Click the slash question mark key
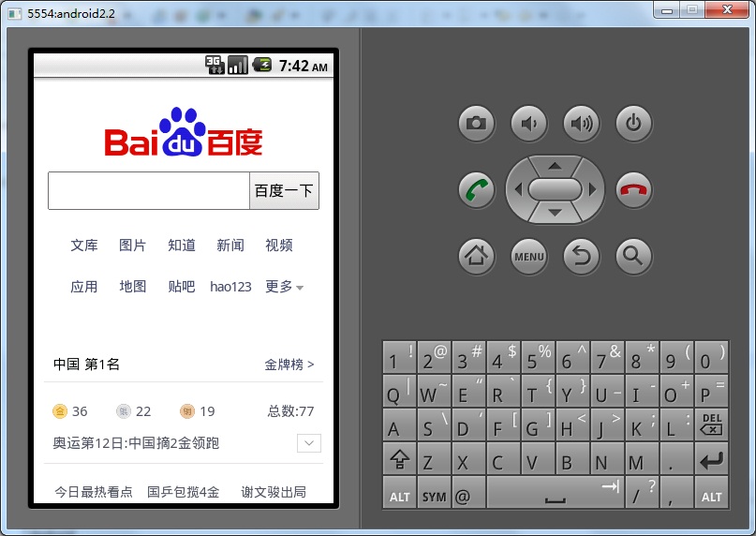The image size is (756, 536). click(x=643, y=492)
